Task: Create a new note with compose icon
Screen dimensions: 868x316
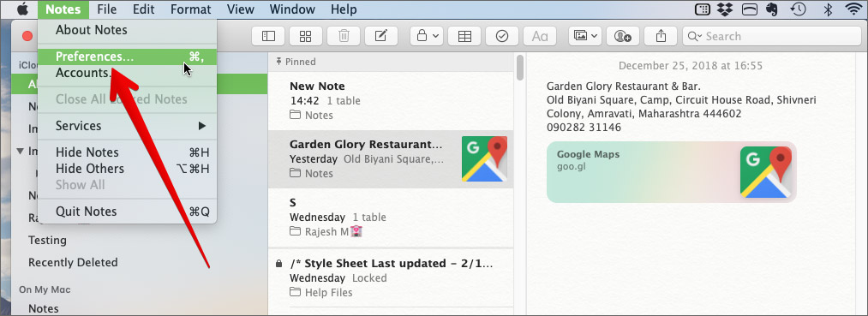Action: click(380, 36)
